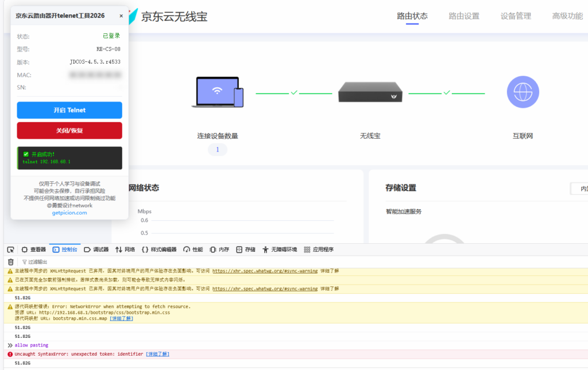Click the red error icon on the SyntaxError line

click(10, 355)
